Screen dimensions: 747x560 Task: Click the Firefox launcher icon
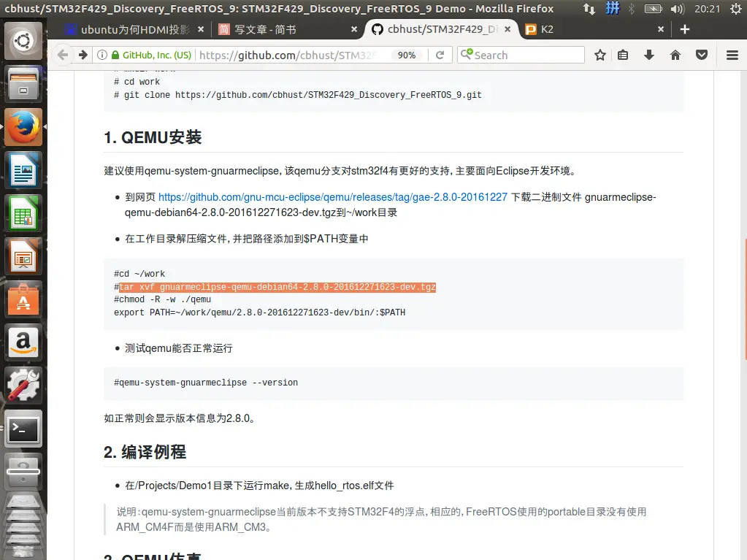(23, 127)
